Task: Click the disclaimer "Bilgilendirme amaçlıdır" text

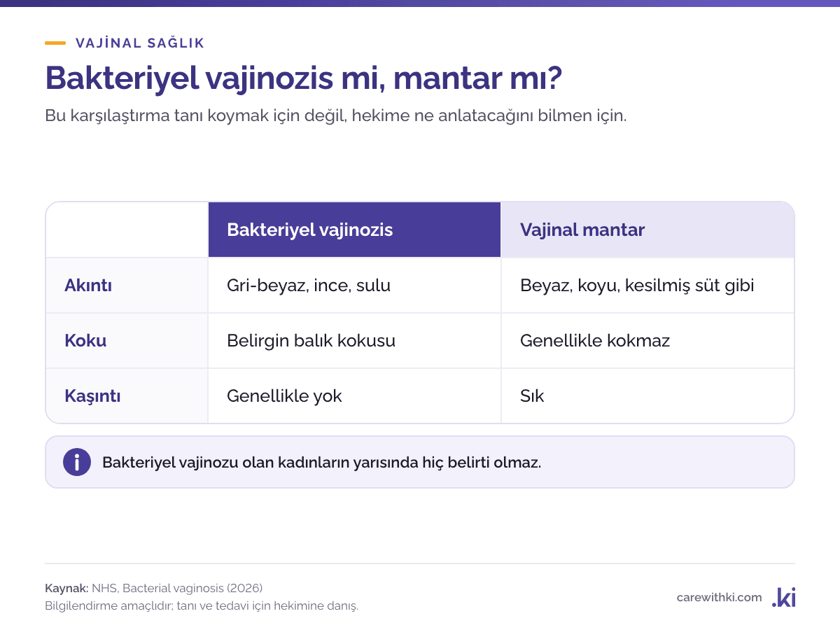Action: click(202, 605)
